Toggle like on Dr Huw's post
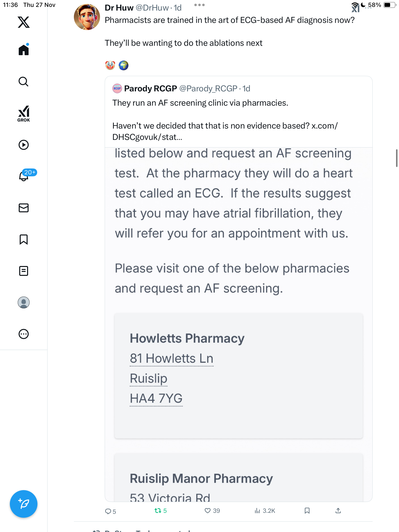This screenshot has width=399, height=532. point(208,511)
